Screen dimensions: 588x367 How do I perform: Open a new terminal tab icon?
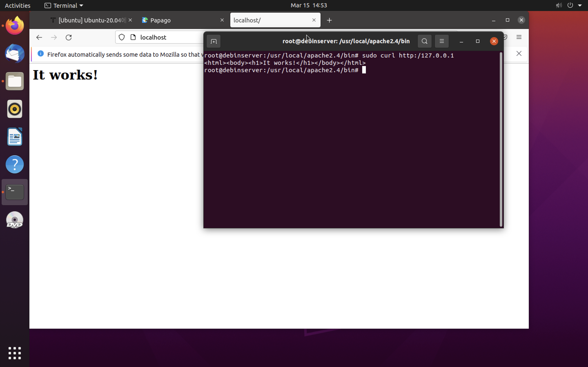[213, 41]
